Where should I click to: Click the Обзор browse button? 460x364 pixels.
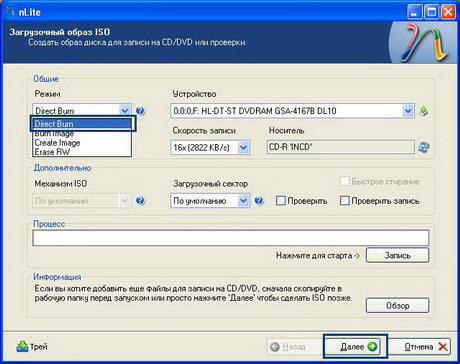397,305
